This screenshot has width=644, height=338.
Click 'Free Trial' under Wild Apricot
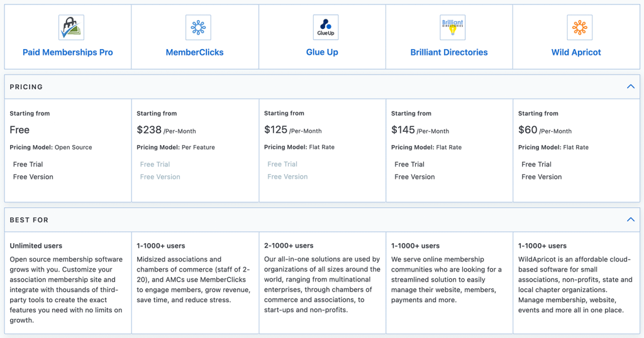tap(536, 164)
